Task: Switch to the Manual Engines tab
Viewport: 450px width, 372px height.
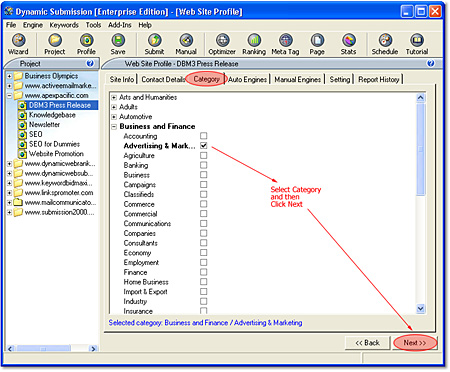Action: tap(298, 79)
